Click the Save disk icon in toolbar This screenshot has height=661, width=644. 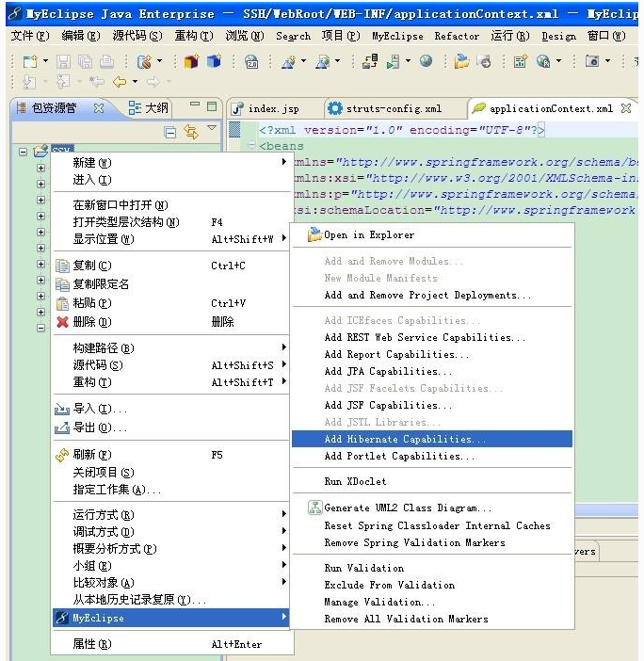pyautogui.click(x=63, y=62)
